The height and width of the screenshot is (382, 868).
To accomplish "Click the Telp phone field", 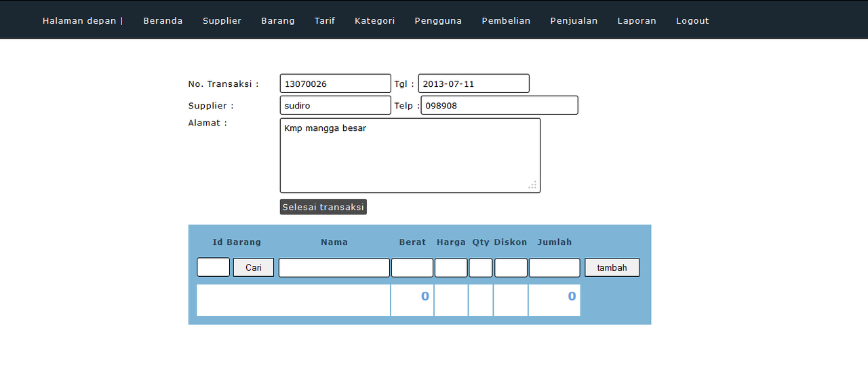I will [499, 105].
